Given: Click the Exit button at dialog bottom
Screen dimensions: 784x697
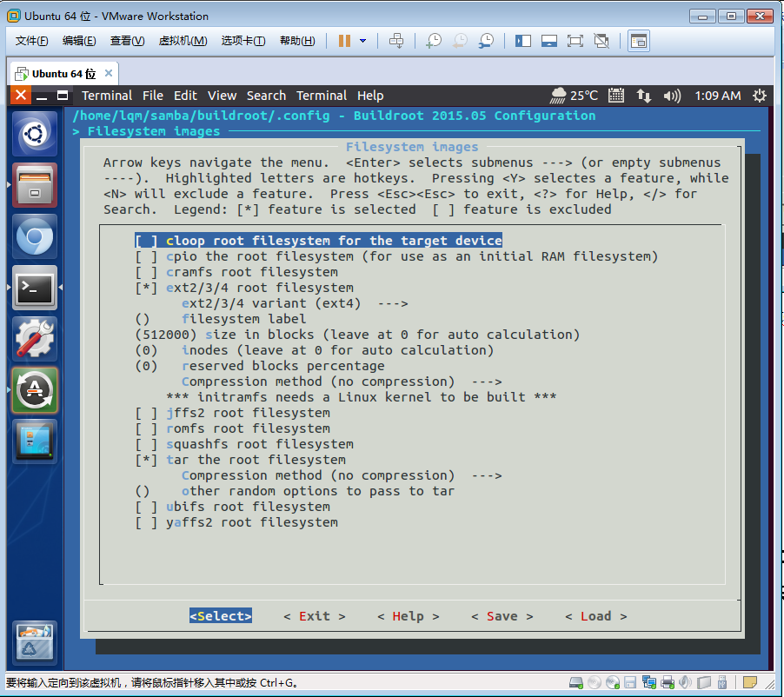Looking at the screenshot, I should (314, 616).
